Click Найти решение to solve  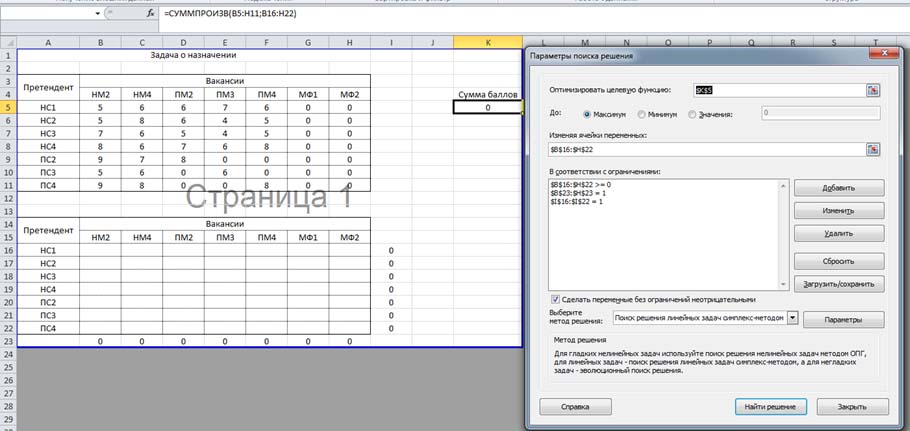pyautogui.click(x=771, y=407)
